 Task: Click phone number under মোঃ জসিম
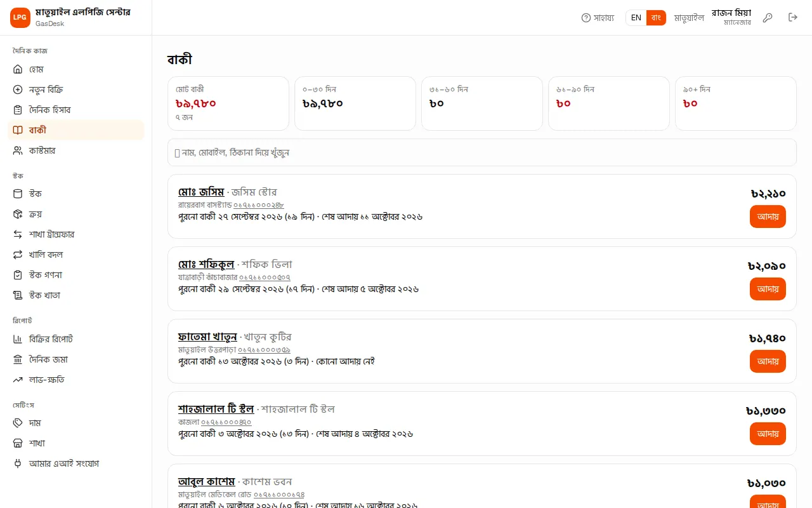pyautogui.click(x=259, y=205)
